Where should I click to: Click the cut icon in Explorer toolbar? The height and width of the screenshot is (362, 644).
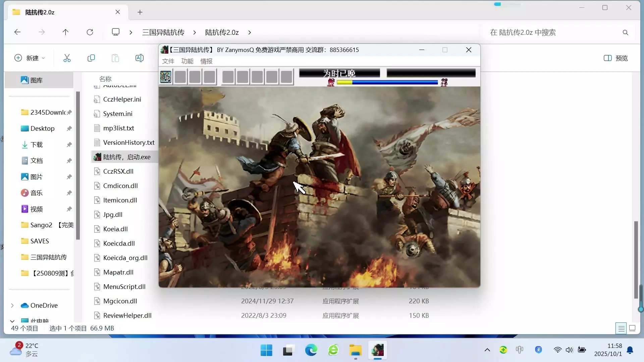67,58
